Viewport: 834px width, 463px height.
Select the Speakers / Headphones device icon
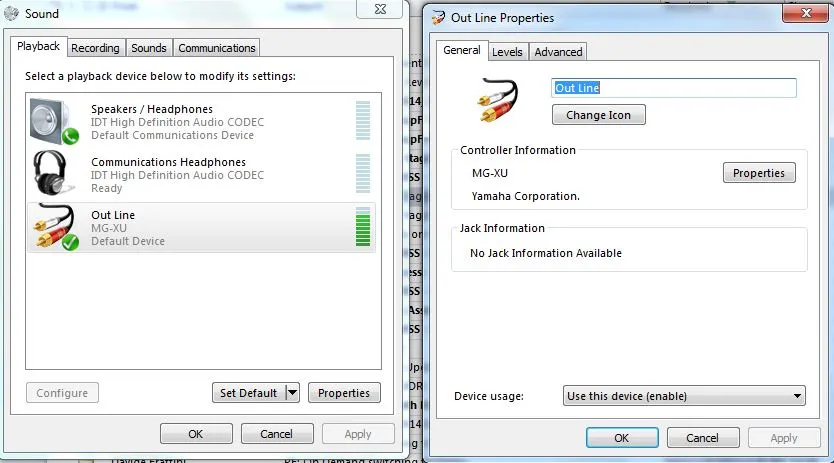[x=54, y=121]
